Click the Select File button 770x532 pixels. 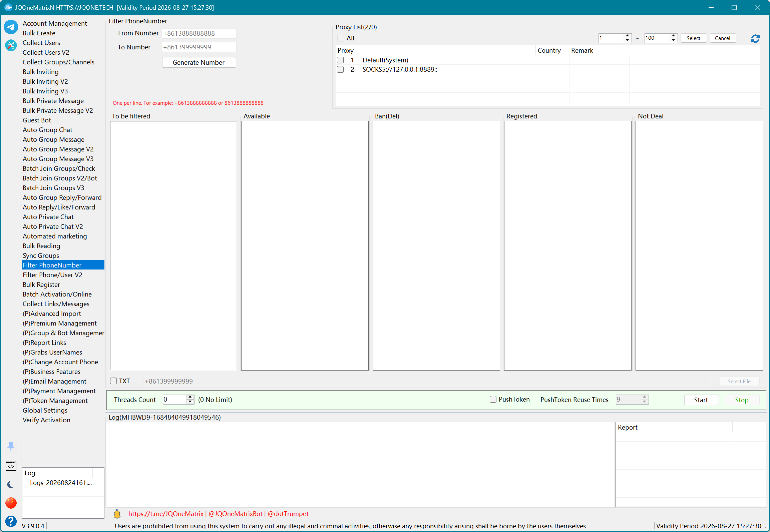(x=739, y=381)
